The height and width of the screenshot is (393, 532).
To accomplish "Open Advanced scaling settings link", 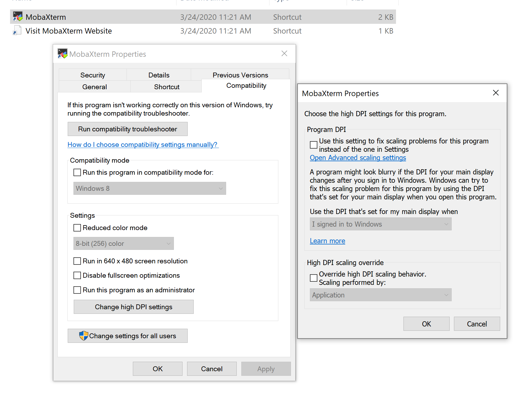I will pos(358,157).
